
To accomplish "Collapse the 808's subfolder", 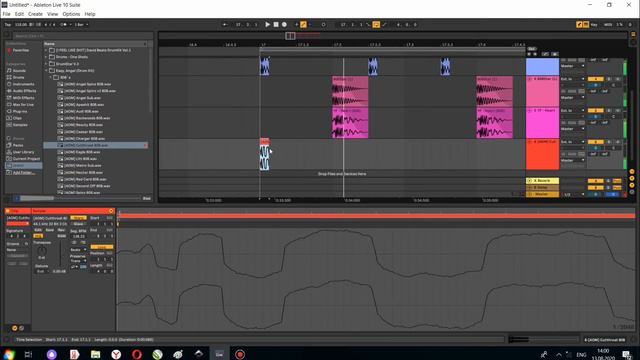I will [51, 77].
